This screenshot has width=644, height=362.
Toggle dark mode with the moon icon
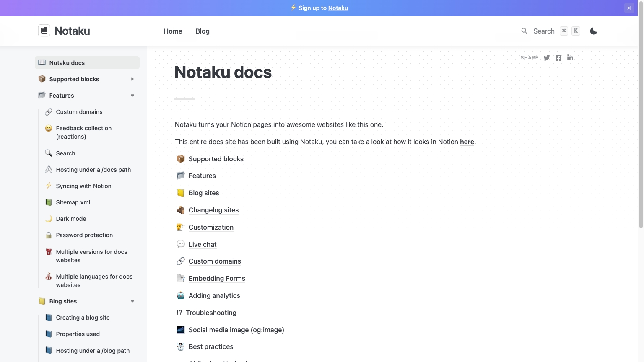[x=593, y=31]
